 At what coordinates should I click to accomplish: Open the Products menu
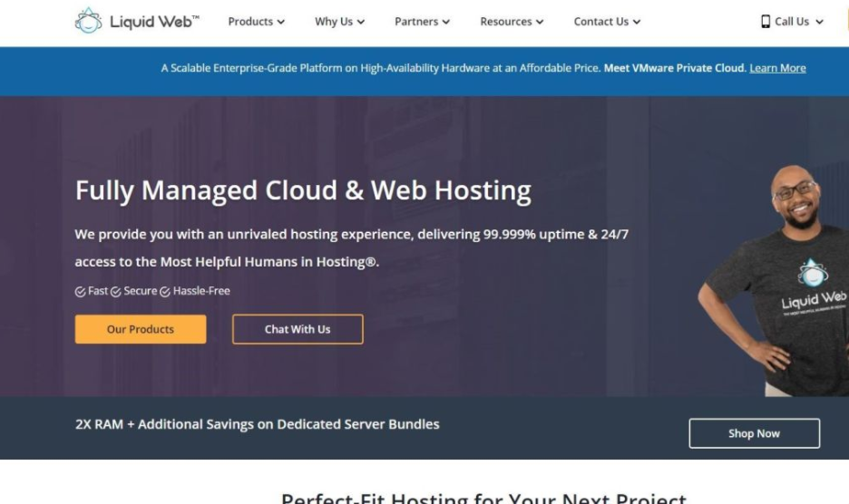tap(256, 22)
